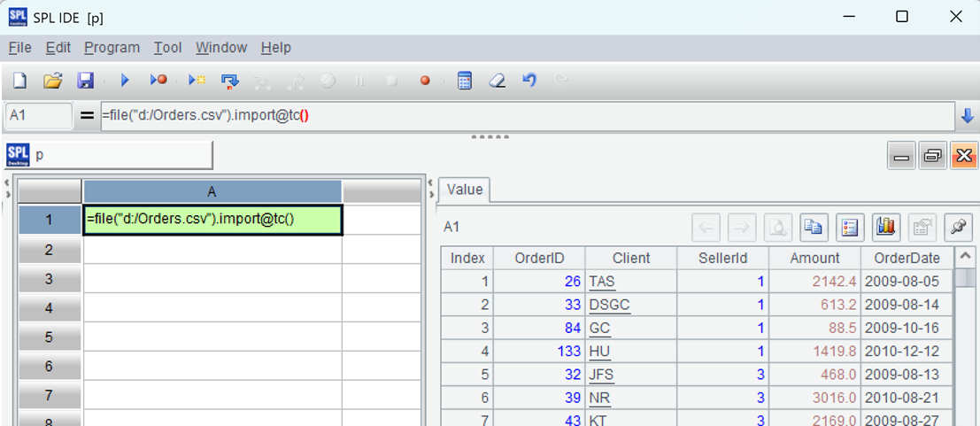Expand the formula bar with blue down arrow
The image size is (980, 426).
pos(967,116)
